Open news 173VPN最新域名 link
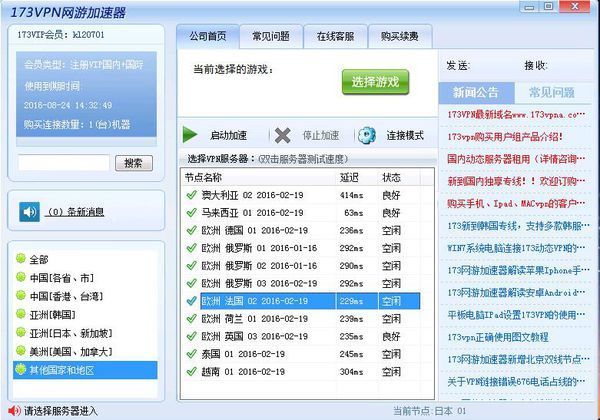 [516, 114]
